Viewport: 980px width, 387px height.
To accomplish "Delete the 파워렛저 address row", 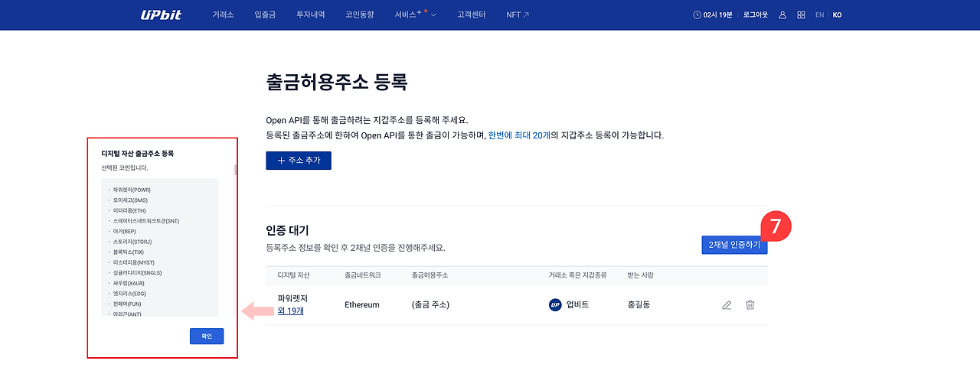I will pos(750,304).
